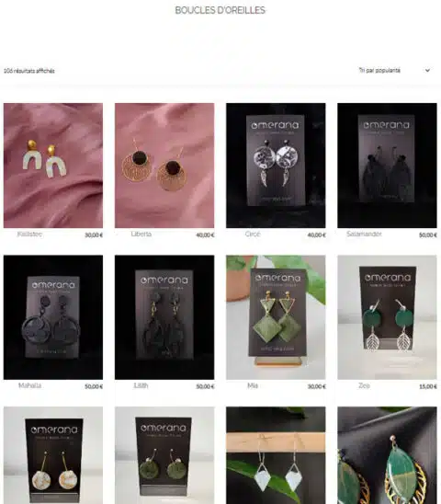The width and height of the screenshot is (441, 504).
Task: View the Circé marbled disc earrings image
Action: click(x=276, y=166)
